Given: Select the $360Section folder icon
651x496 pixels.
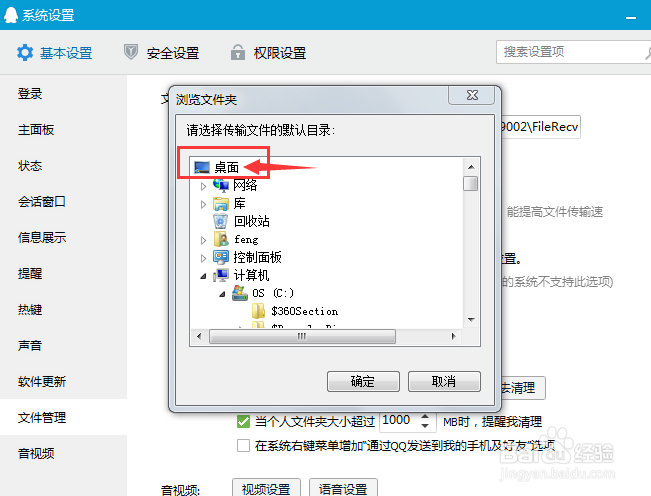Looking at the screenshot, I should click(258, 311).
